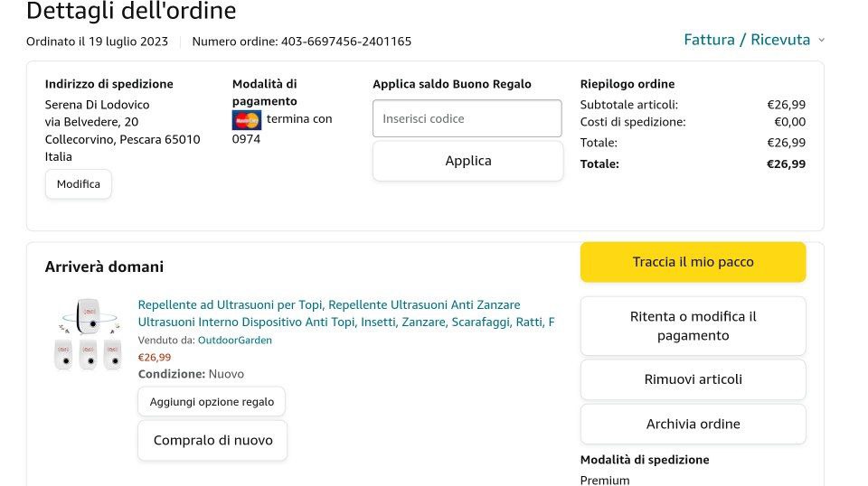Open the ultrasonic repellent product thumbnail
The image size is (868, 486).
[88, 333]
